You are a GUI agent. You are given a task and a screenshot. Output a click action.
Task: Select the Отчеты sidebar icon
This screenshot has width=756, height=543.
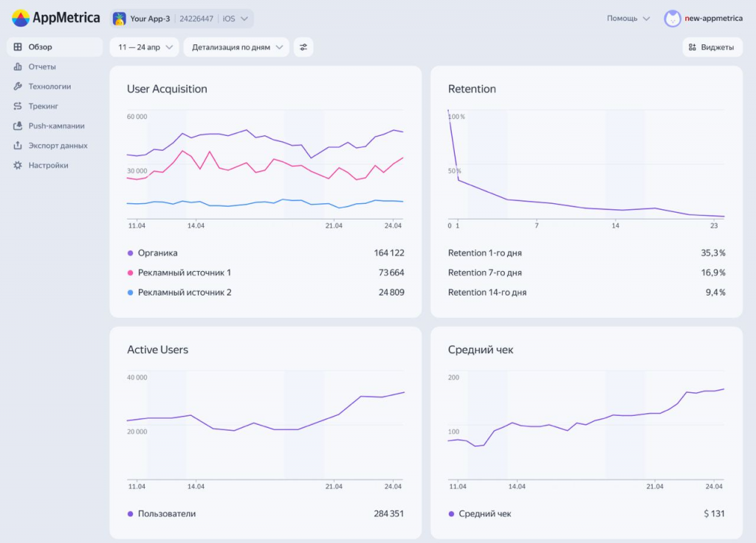pyautogui.click(x=17, y=66)
